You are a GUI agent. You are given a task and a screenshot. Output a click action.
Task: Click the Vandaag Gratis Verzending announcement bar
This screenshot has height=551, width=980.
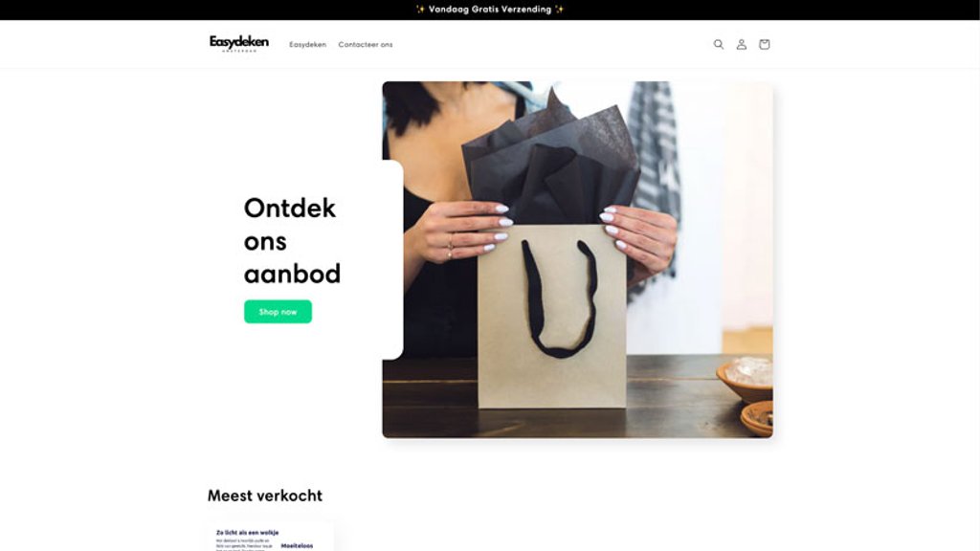coord(490,10)
